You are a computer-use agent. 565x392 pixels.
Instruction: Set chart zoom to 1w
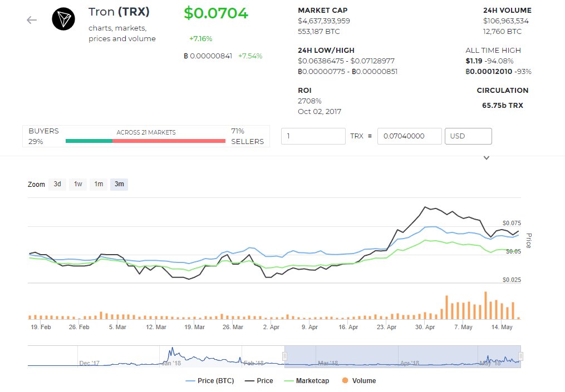78,184
